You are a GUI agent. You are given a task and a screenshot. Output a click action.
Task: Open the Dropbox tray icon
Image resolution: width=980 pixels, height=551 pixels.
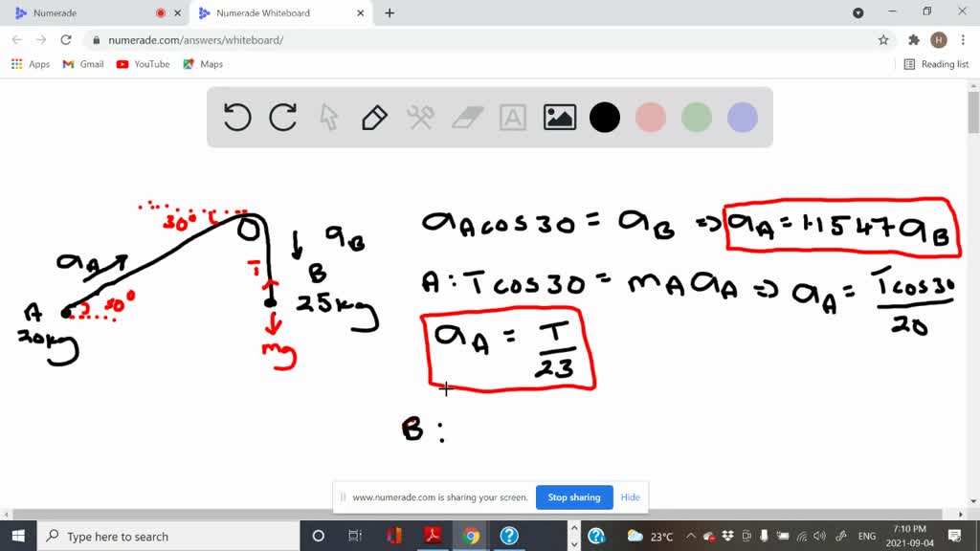click(x=727, y=536)
